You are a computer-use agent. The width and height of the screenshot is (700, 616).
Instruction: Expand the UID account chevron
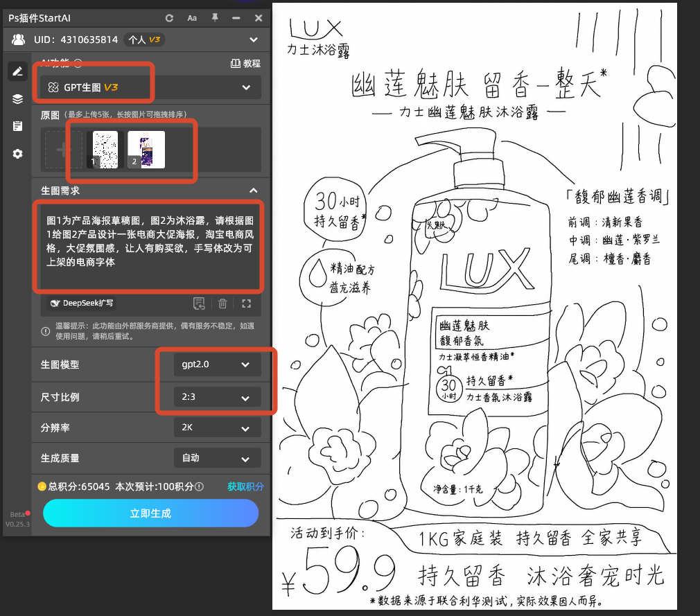click(x=254, y=39)
